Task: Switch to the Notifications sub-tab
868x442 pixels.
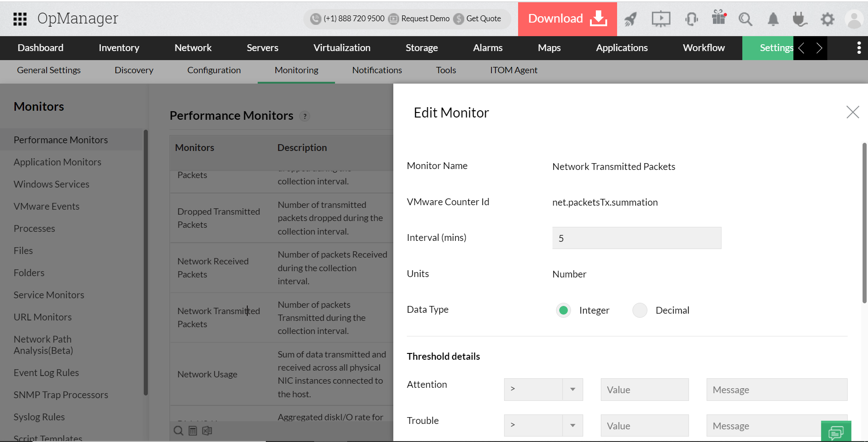Action: point(377,71)
